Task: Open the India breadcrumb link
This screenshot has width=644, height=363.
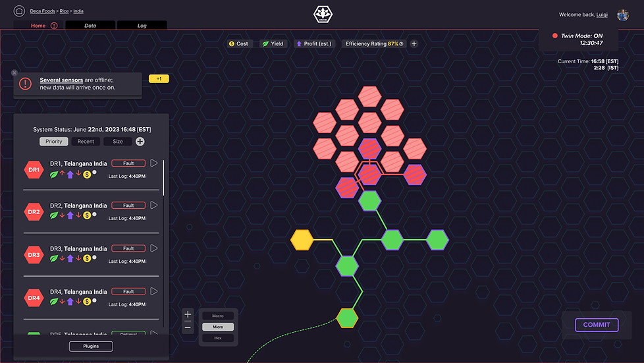Action: tap(78, 11)
